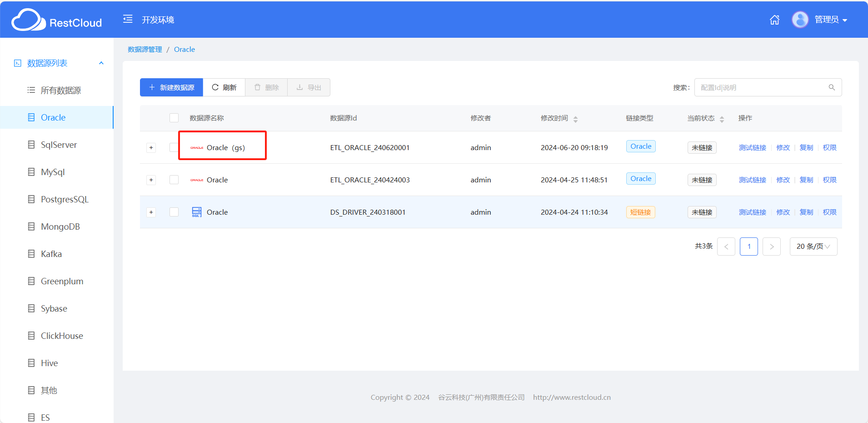Click the database icon beside Greenplum

click(31, 281)
